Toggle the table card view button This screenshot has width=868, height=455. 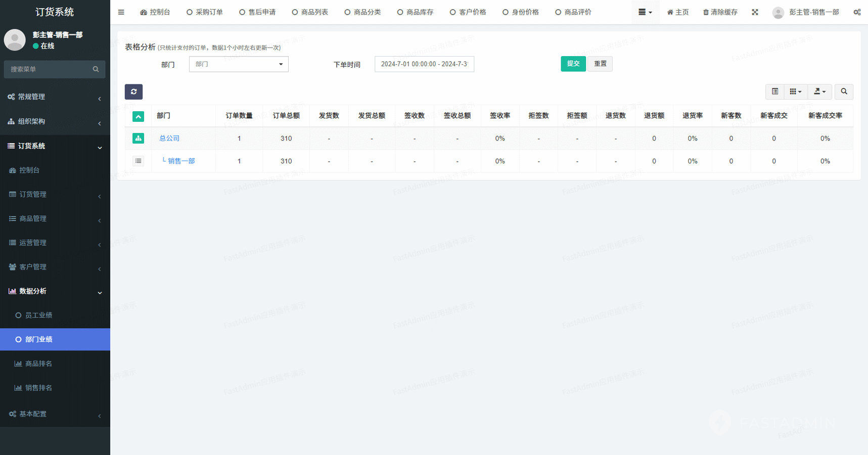click(x=774, y=92)
